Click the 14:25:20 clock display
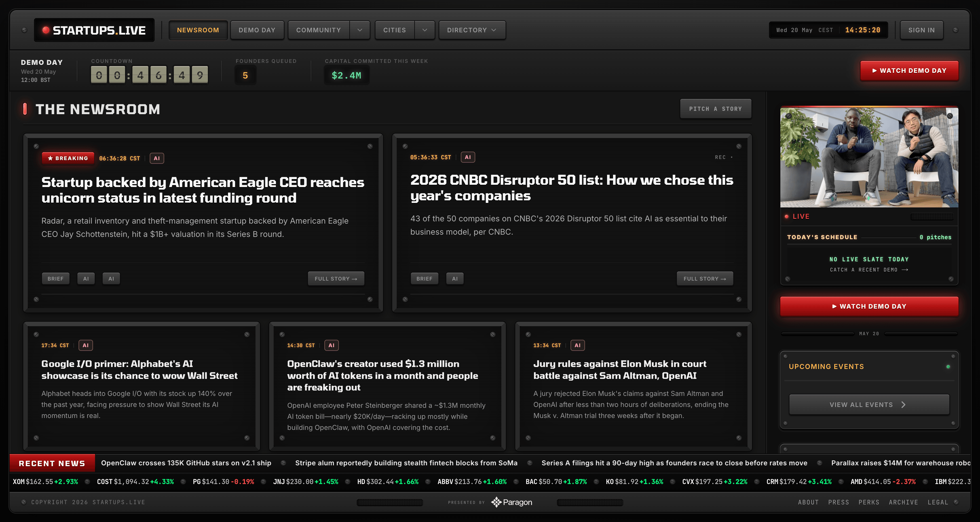The image size is (980, 522). (862, 30)
